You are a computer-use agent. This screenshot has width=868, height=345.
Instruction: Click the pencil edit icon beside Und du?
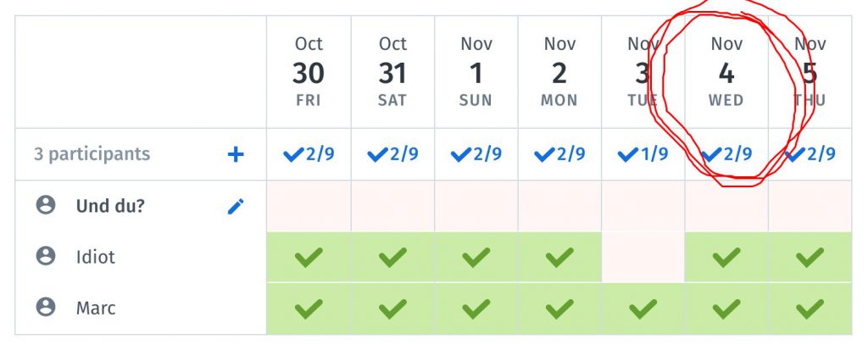coord(236,207)
